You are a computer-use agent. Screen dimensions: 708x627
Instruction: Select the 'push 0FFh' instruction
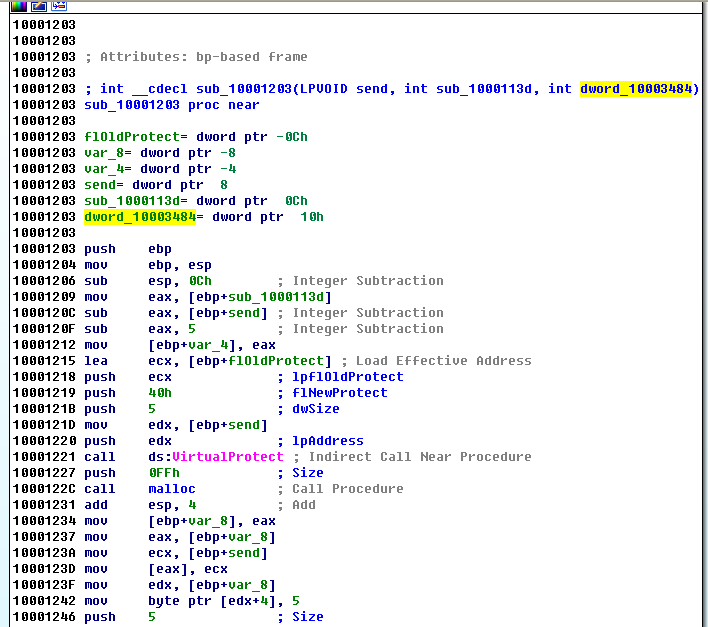[x=132, y=473]
